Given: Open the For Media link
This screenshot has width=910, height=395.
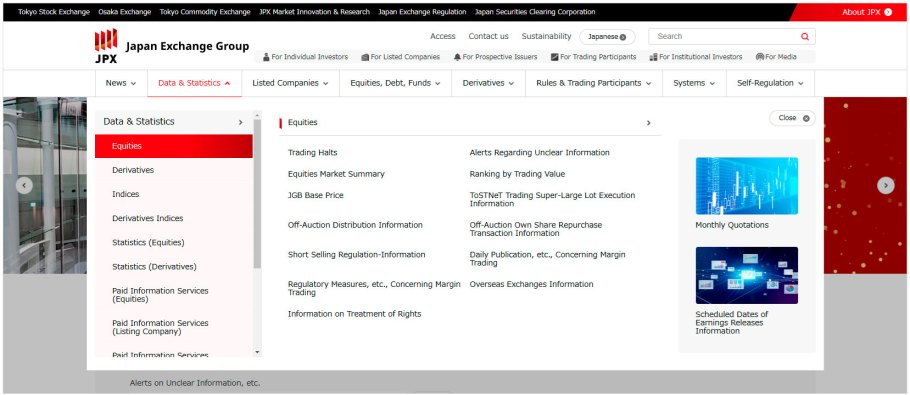Looking at the screenshot, I should 776,57.
